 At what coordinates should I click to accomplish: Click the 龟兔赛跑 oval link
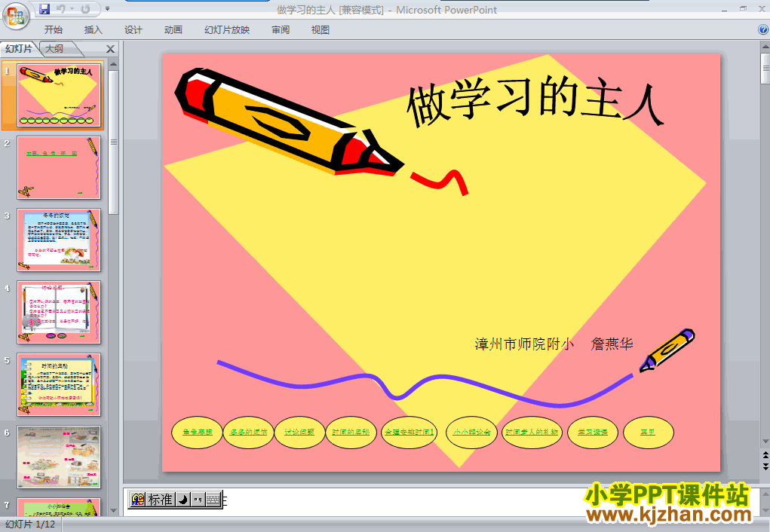197,433
